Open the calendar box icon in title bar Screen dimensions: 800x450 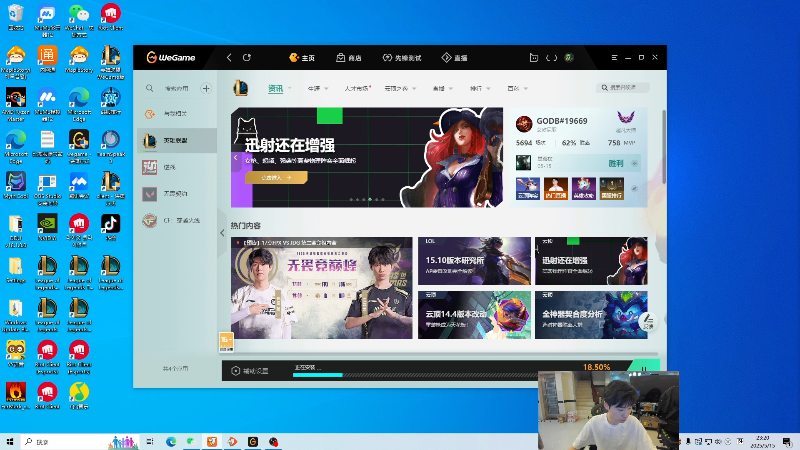[x=534, y=58]
